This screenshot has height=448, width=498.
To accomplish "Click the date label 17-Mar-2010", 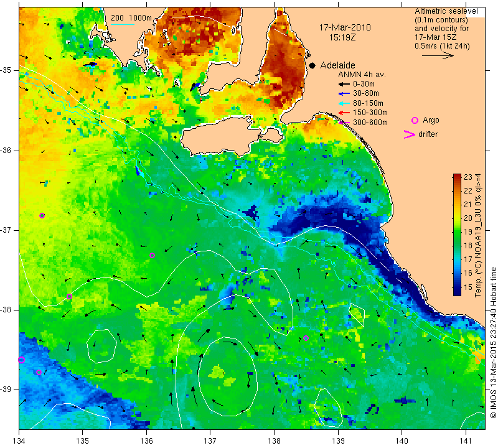I will pos(345,27).
